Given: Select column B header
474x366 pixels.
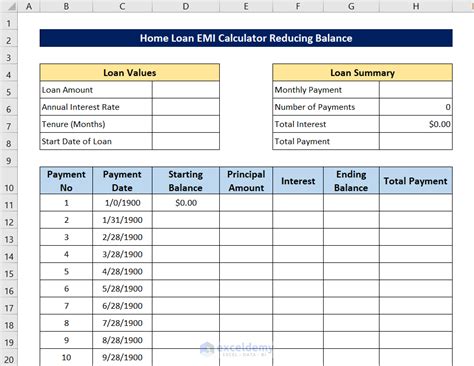Looking at the screenshot, I should (66, 6).
